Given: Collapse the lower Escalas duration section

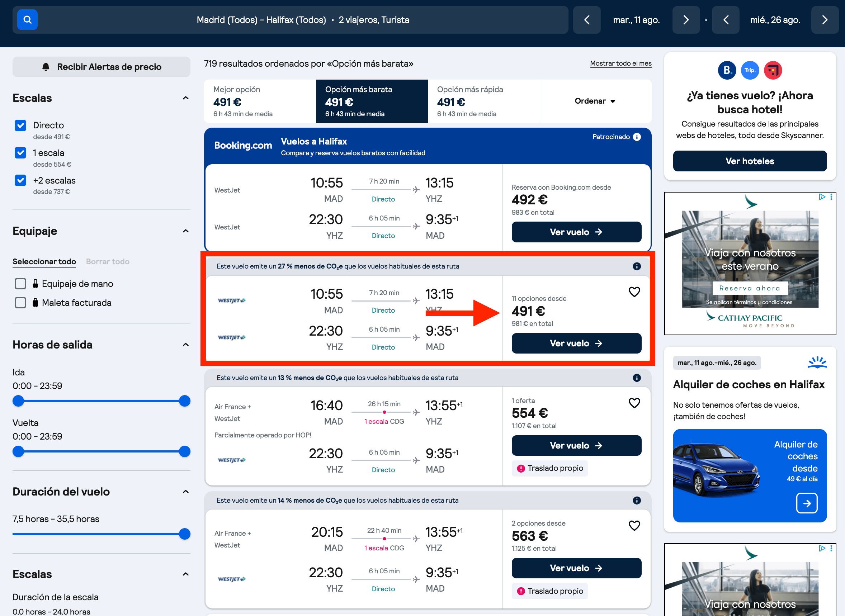Looking at the screenshot, I should pyautogui.click(x=185, y=574).
